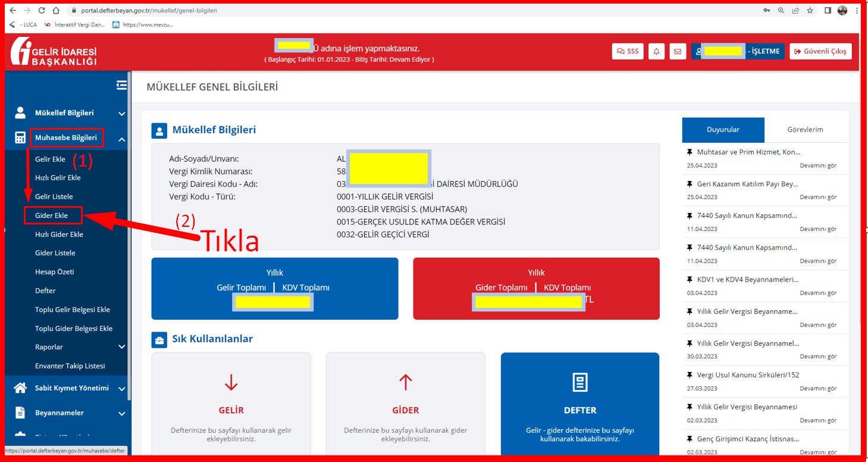Click the Güvenli Çıkış button
The height and width of the screenshot is (462, 868).
[x=820, y=51]
